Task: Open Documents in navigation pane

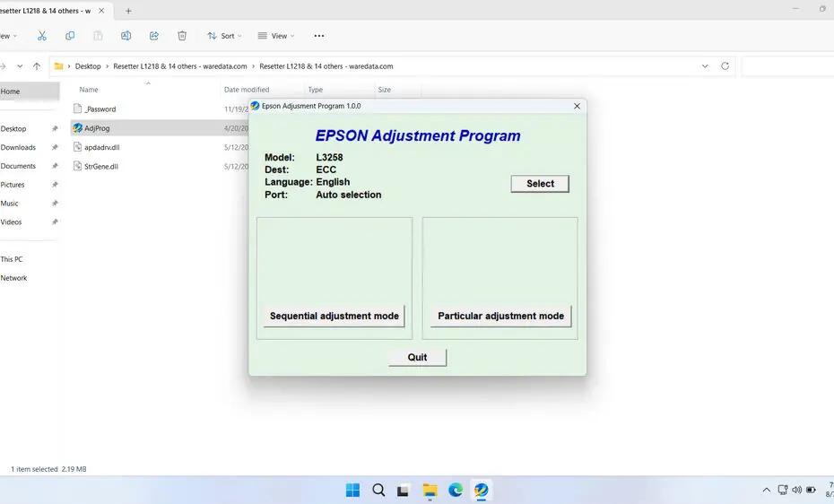Action: click(x=18, y=166)
